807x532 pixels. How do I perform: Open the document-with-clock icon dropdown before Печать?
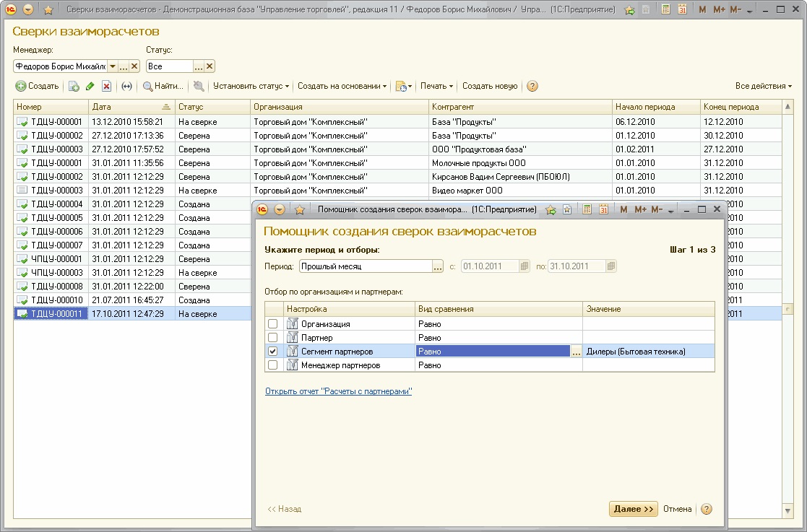click(x=403, y=87)
